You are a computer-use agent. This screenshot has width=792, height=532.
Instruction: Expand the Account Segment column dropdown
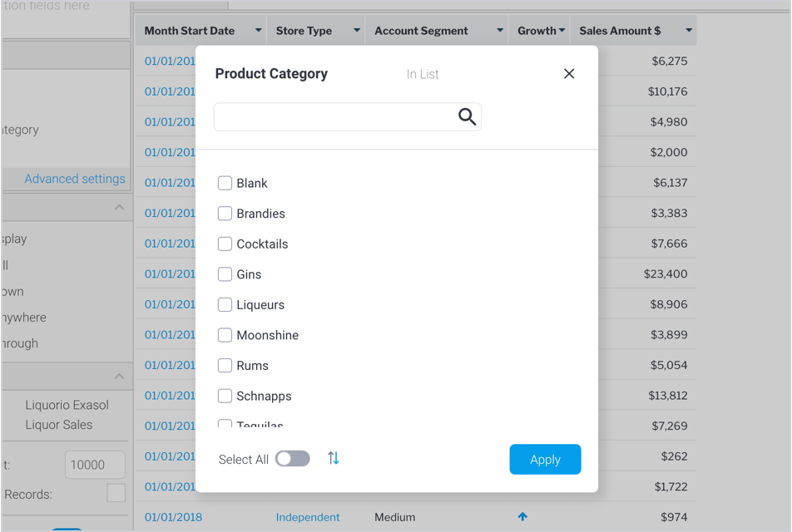[499, 31]
